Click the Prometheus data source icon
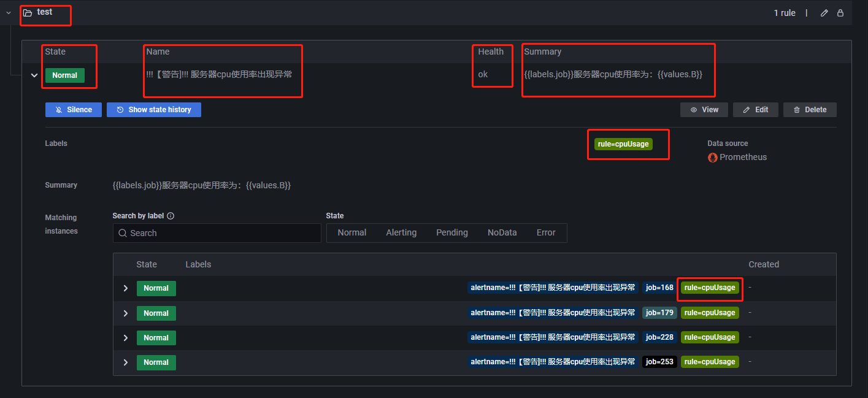 click(x=712, y=158)
